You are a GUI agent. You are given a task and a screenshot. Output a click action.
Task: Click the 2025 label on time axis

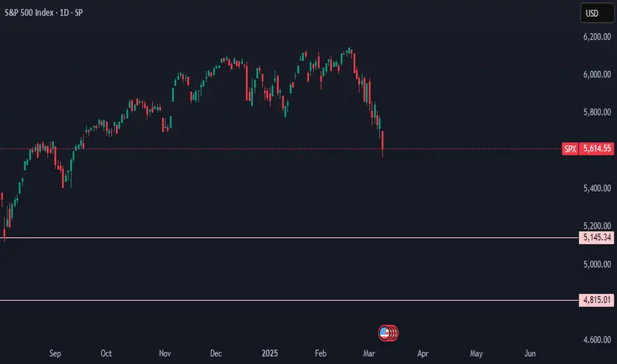[x=269, y=353]
